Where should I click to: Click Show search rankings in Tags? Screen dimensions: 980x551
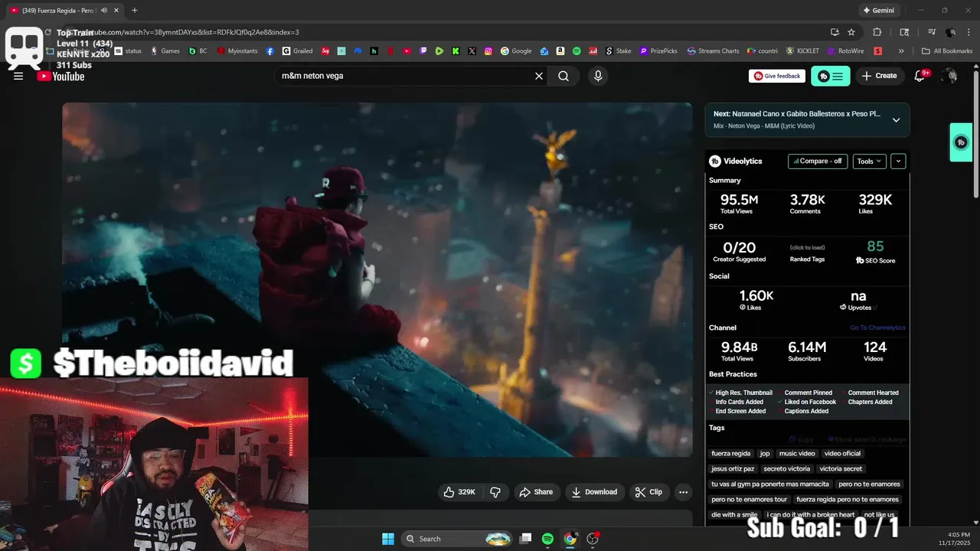[867, 439]
